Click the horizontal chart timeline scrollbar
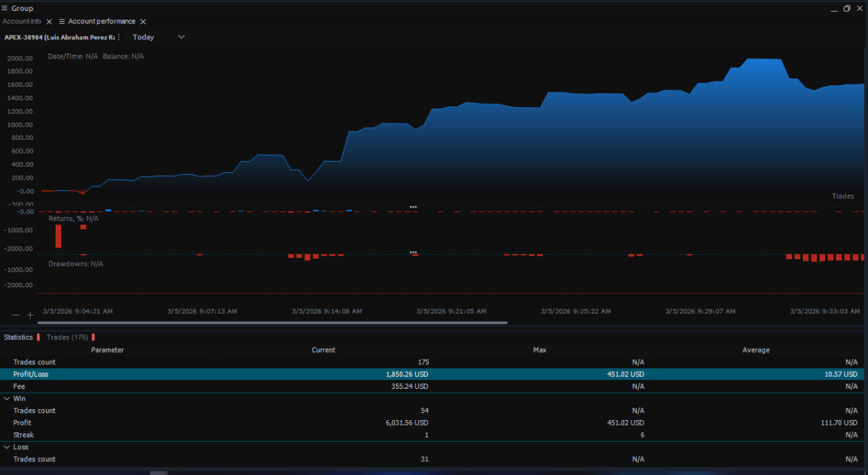Image resolution: width=868 pixels, height=475 pixels. click(271, 323)
